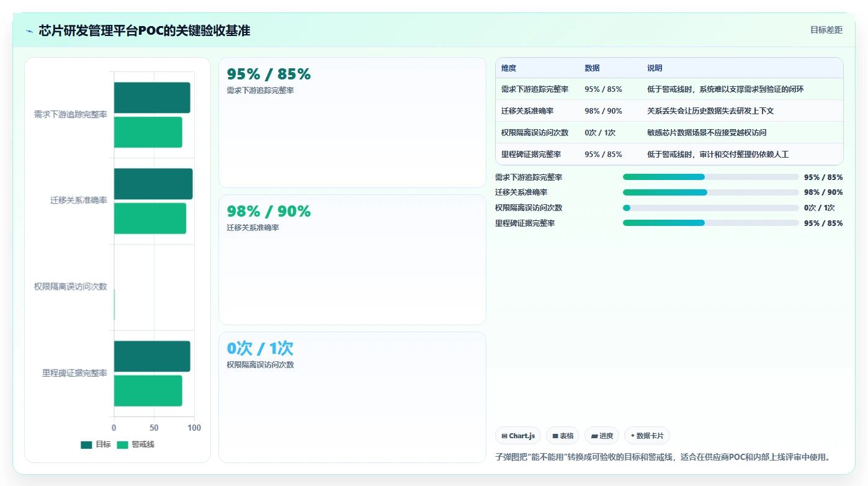The image size is (868, 486).
Task: Click the large 95% / 85% card value
Action: (269, 74)
